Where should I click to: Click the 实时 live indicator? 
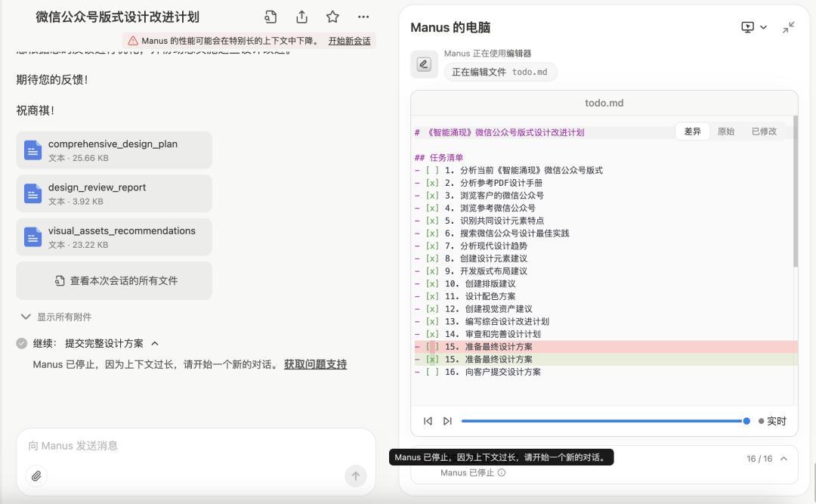click(x=772, y=421)
